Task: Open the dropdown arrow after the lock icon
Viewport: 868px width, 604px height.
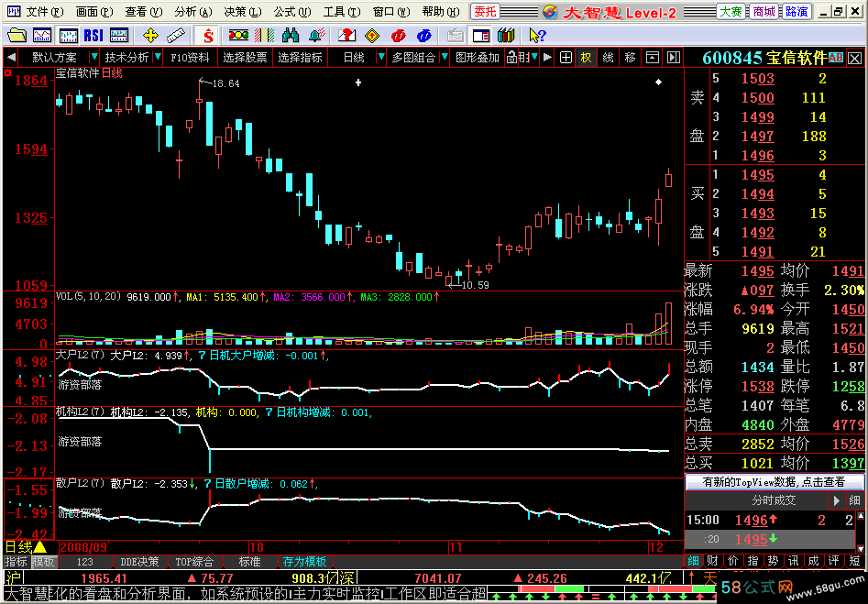Action: [534, 57]
